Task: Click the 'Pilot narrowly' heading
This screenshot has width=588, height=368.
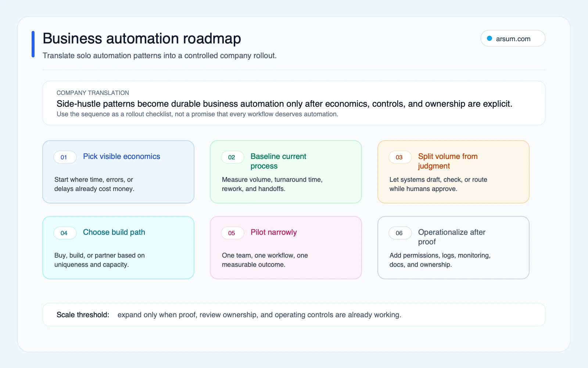Action: coord(274,232)
